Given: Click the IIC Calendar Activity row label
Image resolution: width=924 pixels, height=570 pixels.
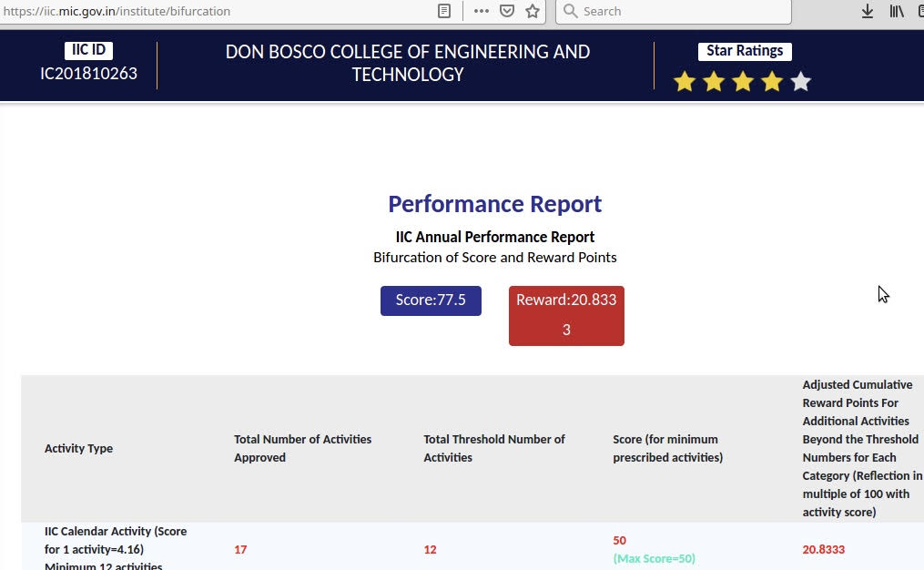Looking at the screenshot, I should (x=116, y=549).
